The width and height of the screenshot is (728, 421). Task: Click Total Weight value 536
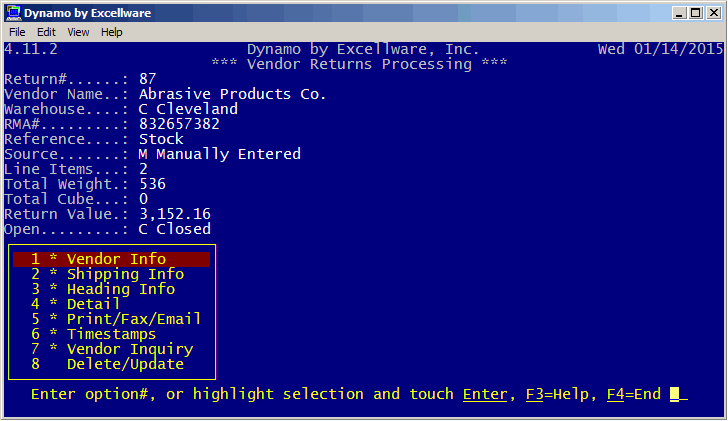[152, 184]
